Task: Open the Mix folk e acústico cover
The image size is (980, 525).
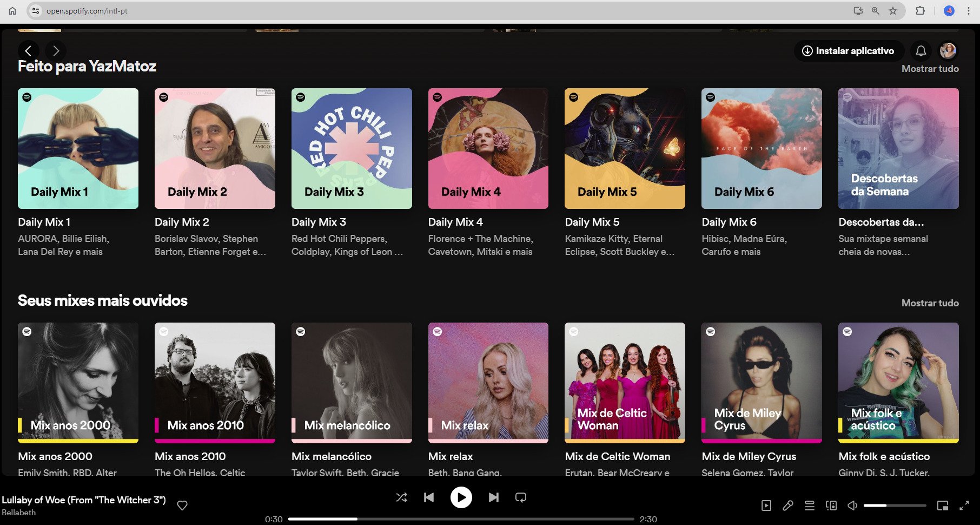Action: [898, 383]
